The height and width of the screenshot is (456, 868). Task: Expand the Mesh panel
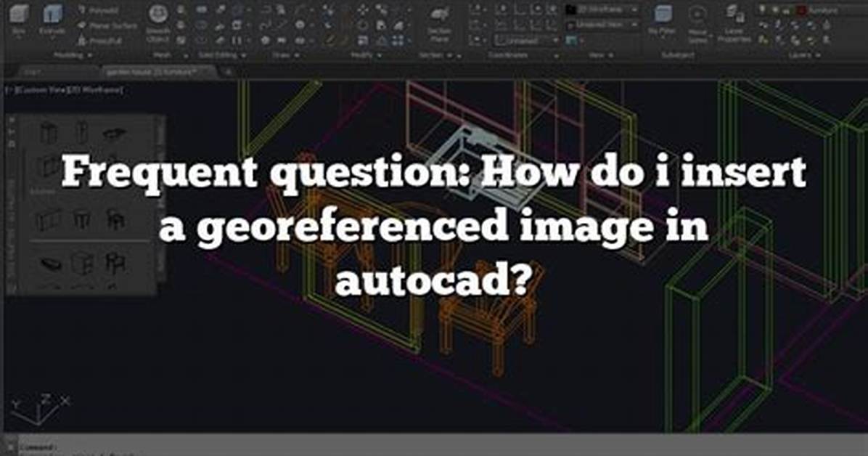coord(170,55)
